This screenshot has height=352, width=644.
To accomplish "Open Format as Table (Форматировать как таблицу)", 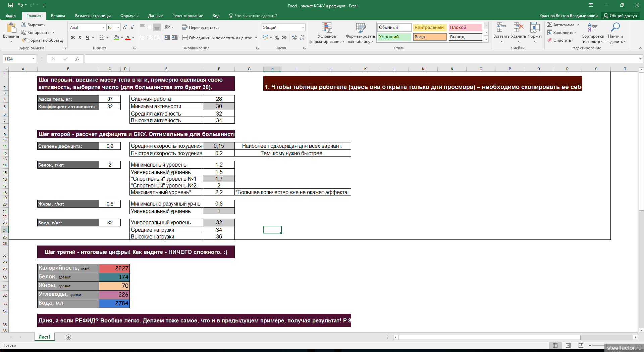I will coord(361,33).
